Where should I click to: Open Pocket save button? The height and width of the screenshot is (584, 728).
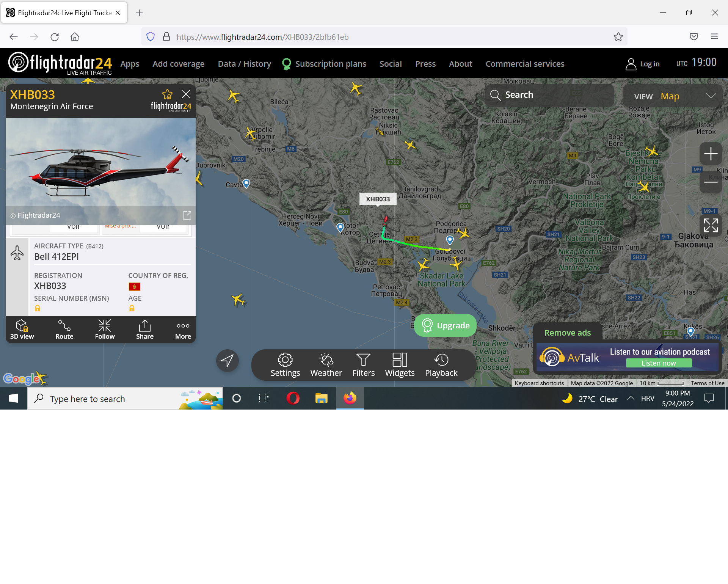coord(694,36)
